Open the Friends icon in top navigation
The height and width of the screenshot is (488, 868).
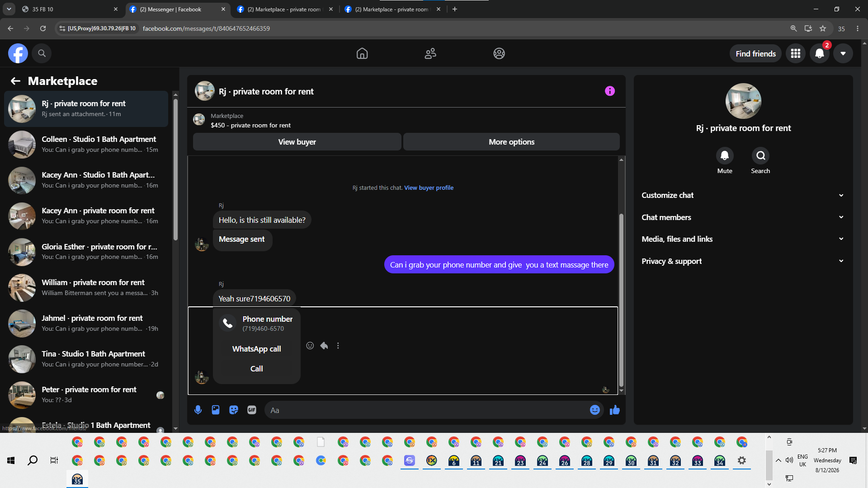(430, 53)
